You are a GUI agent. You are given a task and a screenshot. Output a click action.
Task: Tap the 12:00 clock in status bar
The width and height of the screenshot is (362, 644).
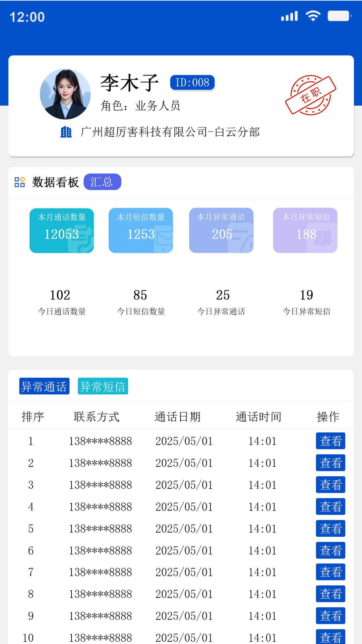pyautogui.click(x=27, y=17)
